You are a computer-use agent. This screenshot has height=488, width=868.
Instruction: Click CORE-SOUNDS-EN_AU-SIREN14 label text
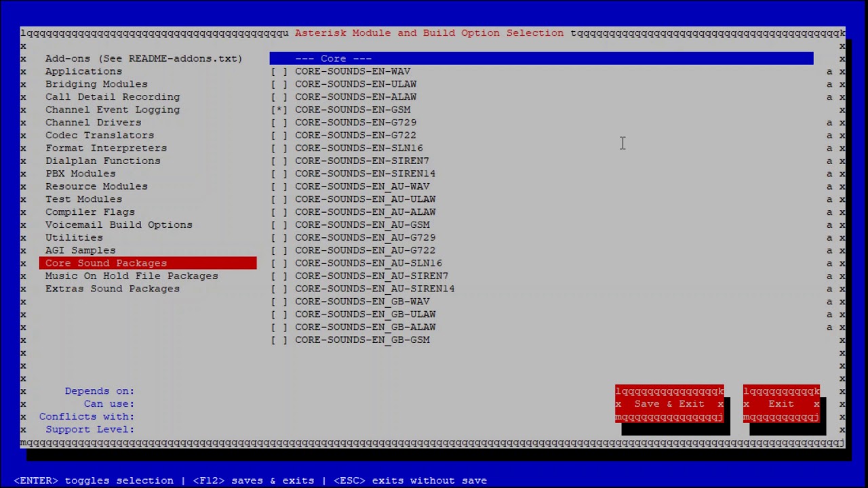[375, 289]
